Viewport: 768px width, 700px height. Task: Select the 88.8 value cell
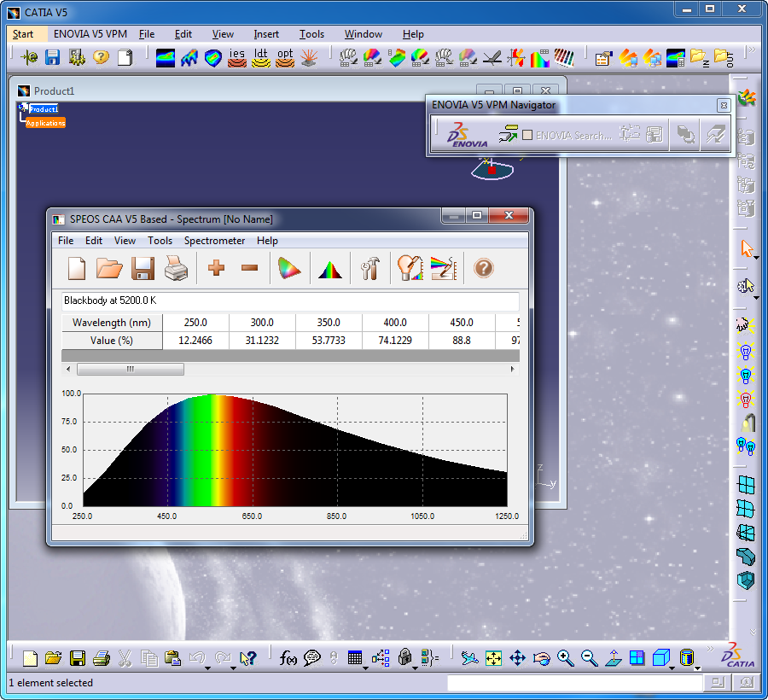coord(462,340)
